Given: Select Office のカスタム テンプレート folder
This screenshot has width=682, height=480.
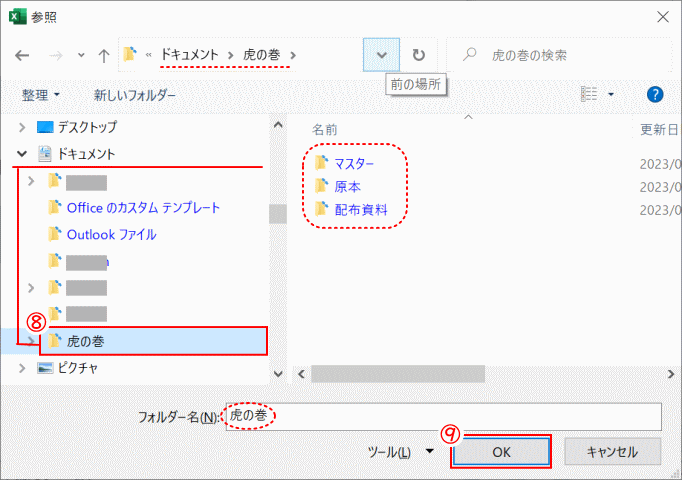Looking at the screenshot, I should point(143,208).
